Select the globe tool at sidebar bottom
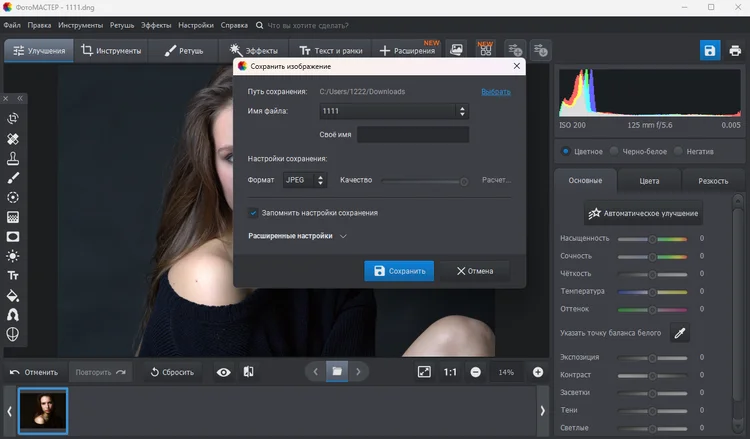The image size is (750, 439). coord(13,334)
